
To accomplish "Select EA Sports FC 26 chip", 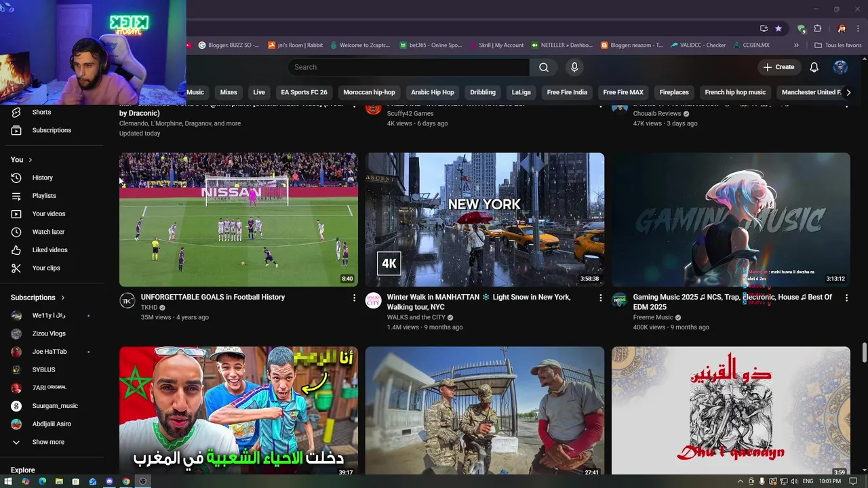I will pos(304,92).
